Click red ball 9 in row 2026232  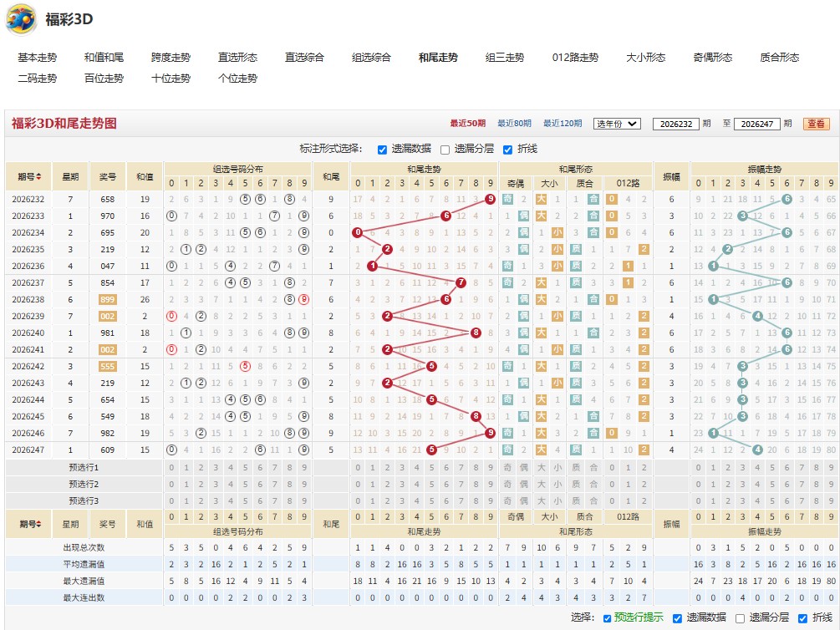(490, 200)
